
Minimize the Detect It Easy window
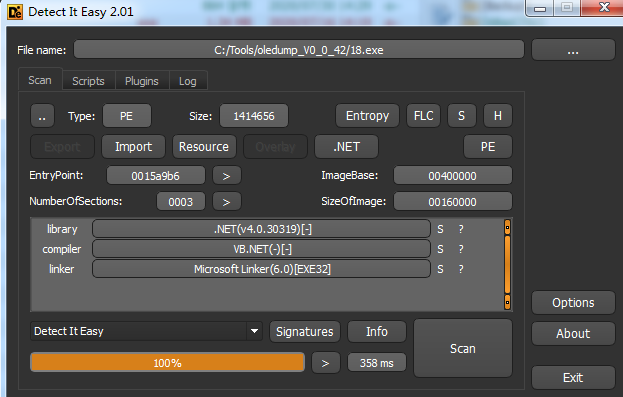[540, 8]
